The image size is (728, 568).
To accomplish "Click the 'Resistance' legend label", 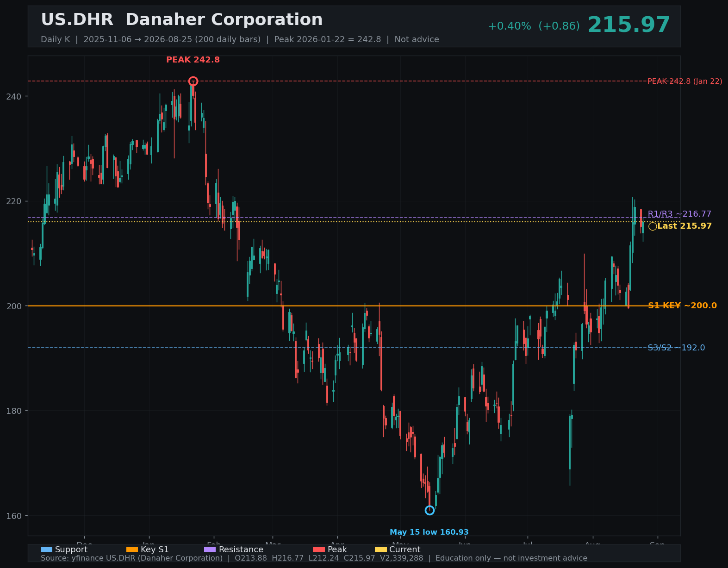I will point(241,549).
